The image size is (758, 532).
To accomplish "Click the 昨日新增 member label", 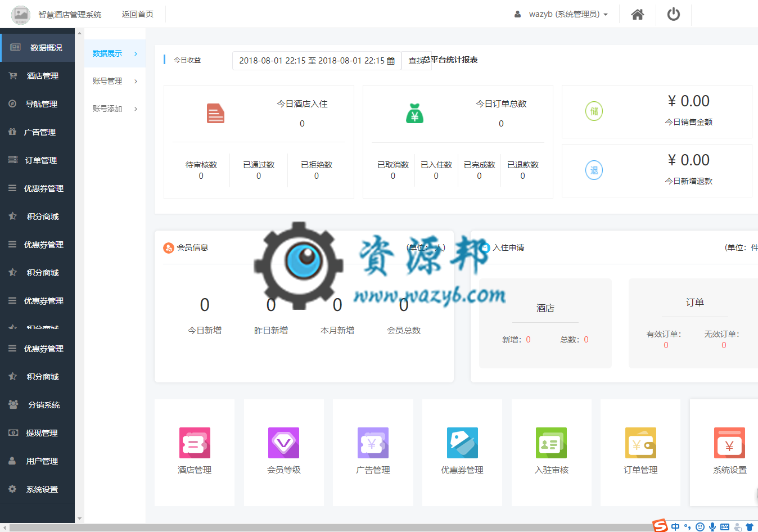I will pyautogui.click(x=271, y=330).
